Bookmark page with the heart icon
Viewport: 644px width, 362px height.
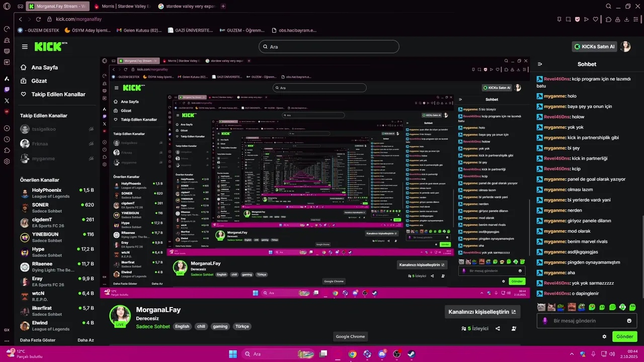(x=596, y=19)
